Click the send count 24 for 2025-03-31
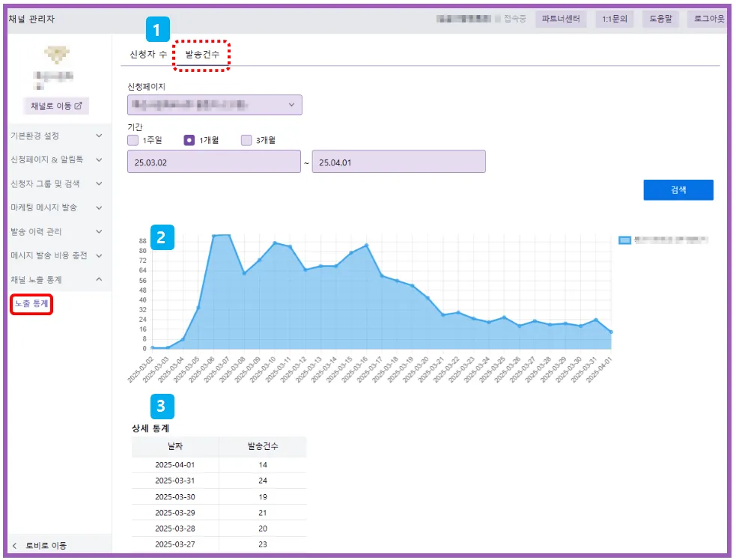 point(263,481)
